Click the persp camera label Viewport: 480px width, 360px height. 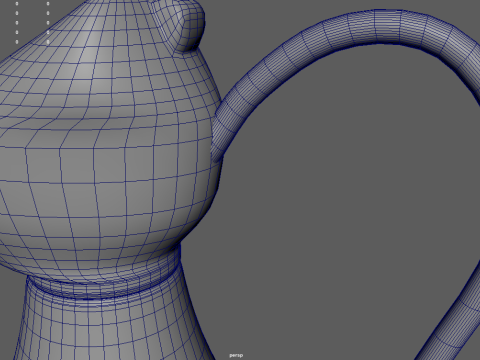pos(236,355)
